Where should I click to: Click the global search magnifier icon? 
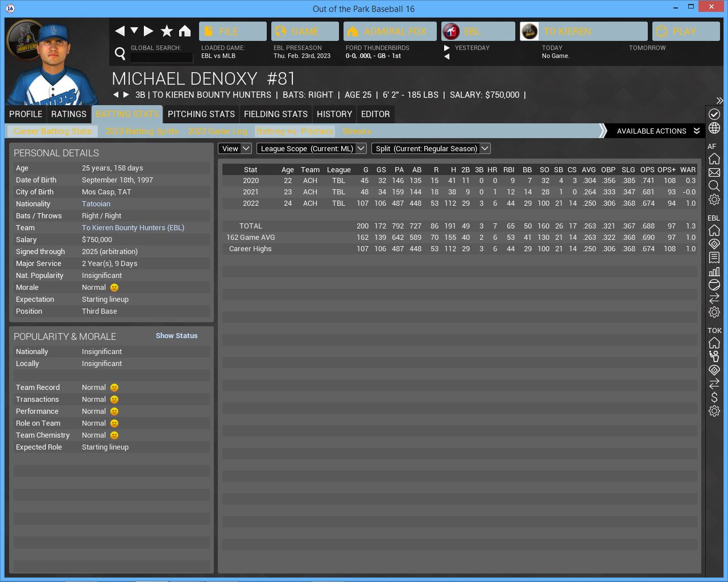(120, 53)
